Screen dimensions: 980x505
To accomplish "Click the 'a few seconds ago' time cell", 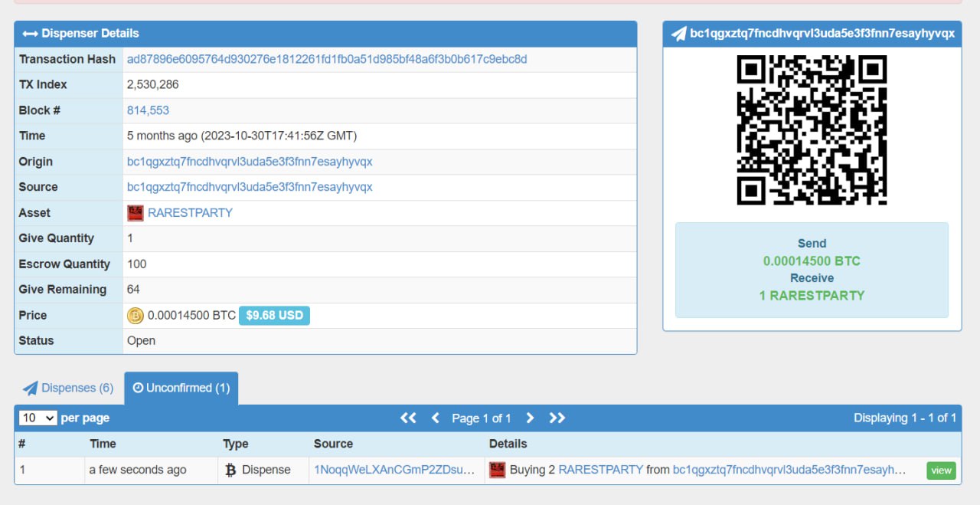I will (138, 470).
